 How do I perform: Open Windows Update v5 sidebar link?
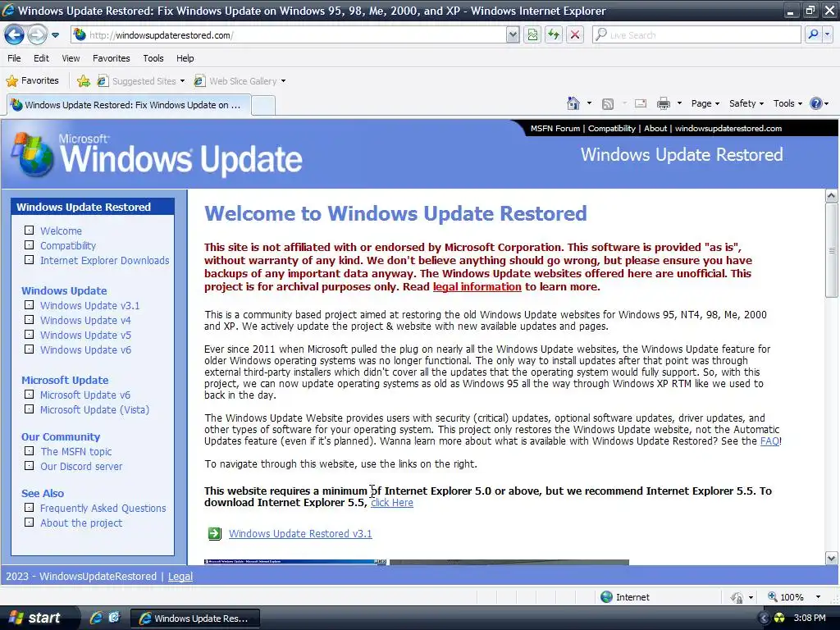[x=85, y=335]
